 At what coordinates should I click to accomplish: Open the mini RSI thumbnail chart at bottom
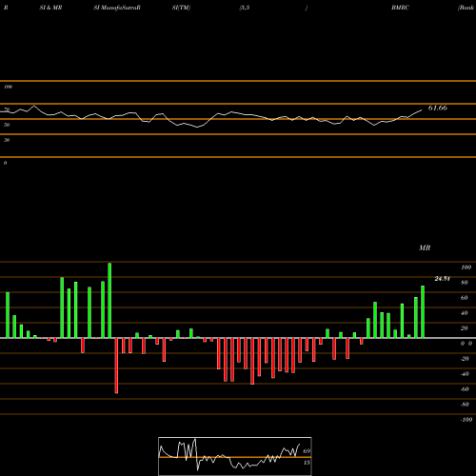tap(235, 456)
